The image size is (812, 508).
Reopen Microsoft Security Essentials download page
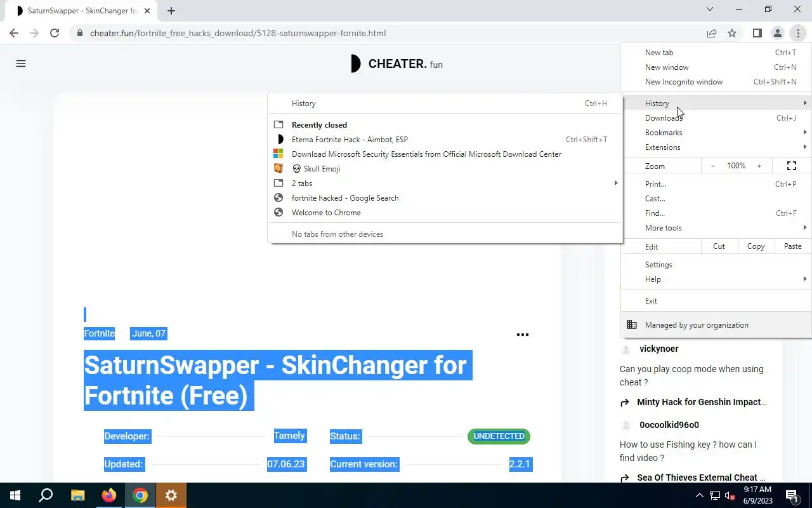[x=445, y=154]
